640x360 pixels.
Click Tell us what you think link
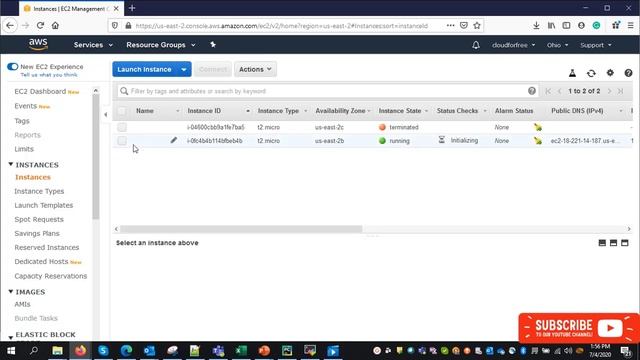[49, 75]
